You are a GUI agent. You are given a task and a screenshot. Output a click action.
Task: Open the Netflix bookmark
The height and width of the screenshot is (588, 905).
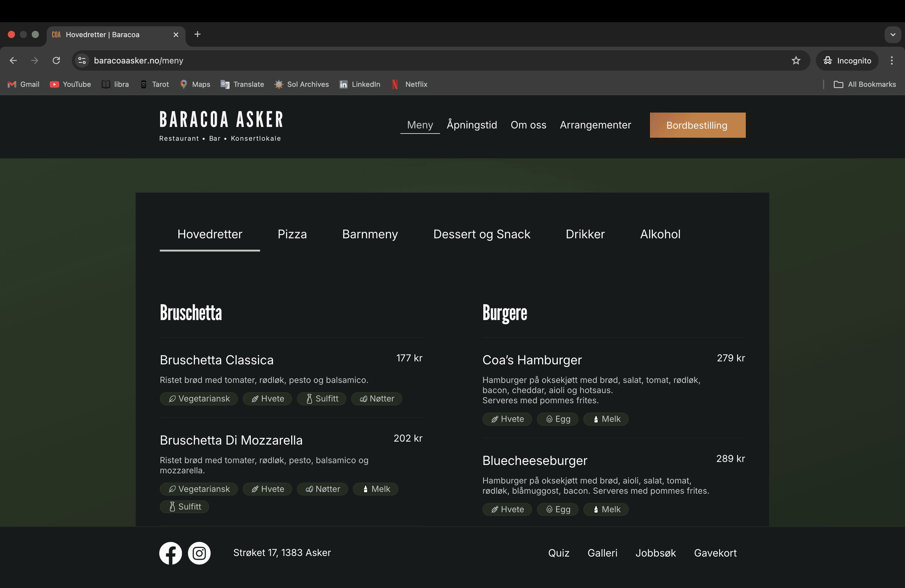tap(409, 84)
